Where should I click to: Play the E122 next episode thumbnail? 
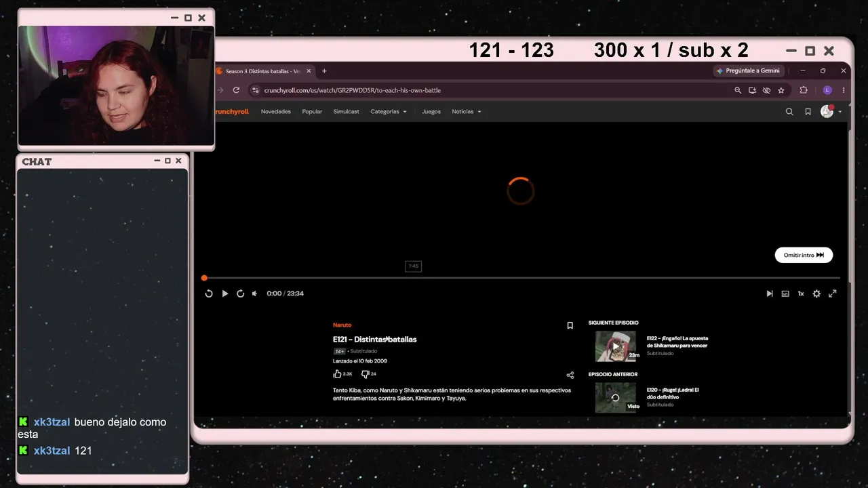616,346
